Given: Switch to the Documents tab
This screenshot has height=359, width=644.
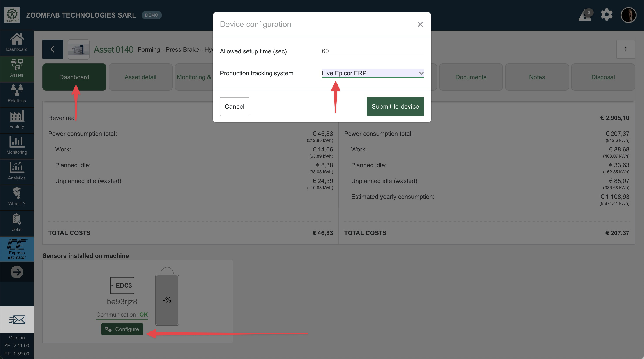Looking at the screenshot, I should pos(471,77).
